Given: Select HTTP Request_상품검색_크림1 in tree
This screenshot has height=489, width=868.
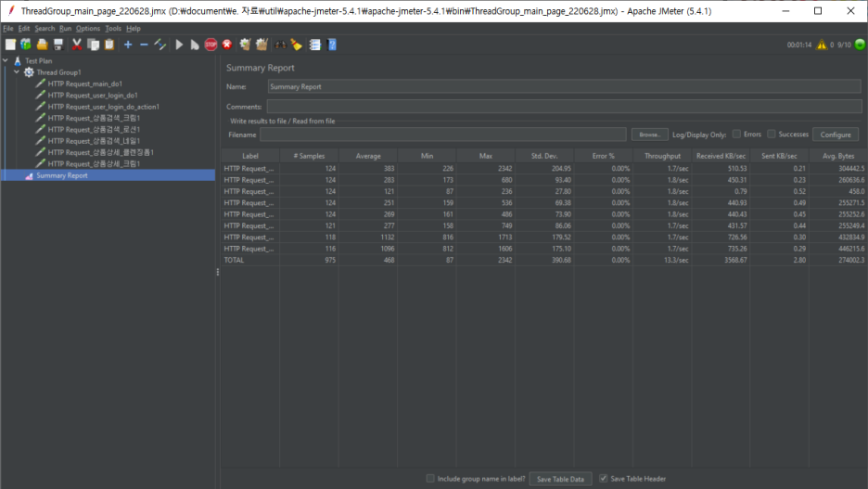Looking at the screenshot, I should [x=94, y=118].
